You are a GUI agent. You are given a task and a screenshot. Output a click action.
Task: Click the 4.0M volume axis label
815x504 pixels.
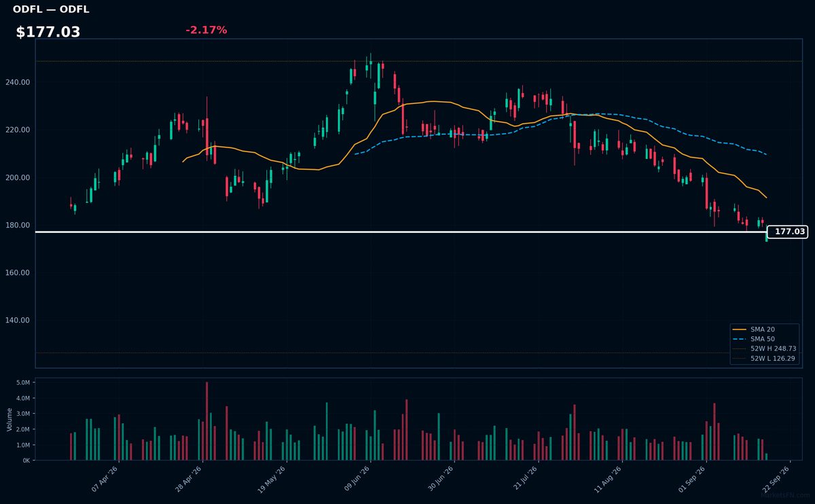point(24,398)
